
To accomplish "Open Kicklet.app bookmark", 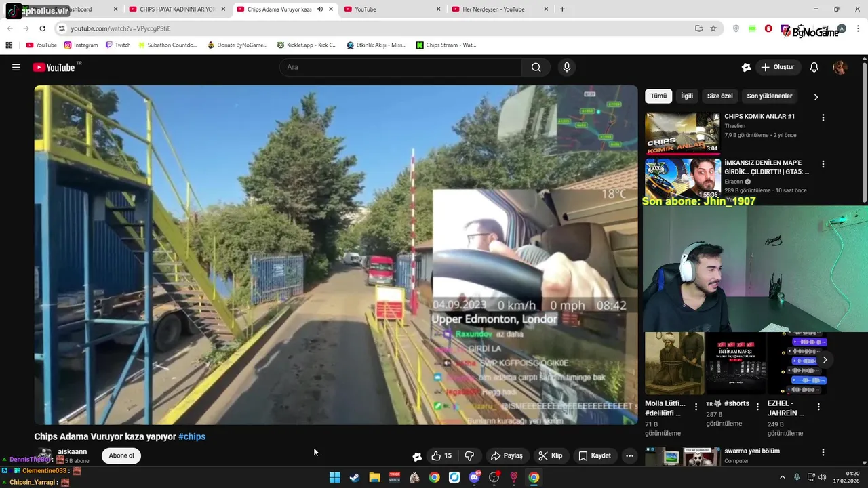I will click(307, 45).
